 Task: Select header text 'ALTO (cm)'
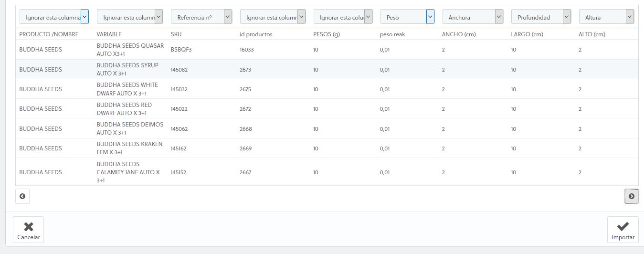(x=592, y=34)
